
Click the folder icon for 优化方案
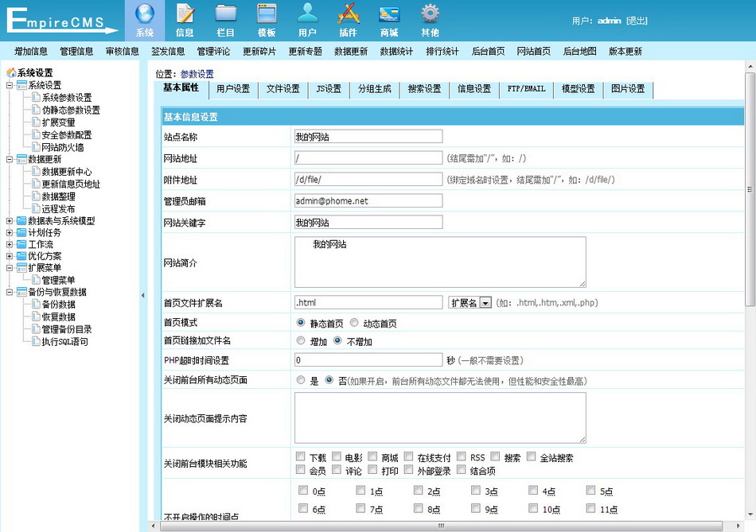21,256
